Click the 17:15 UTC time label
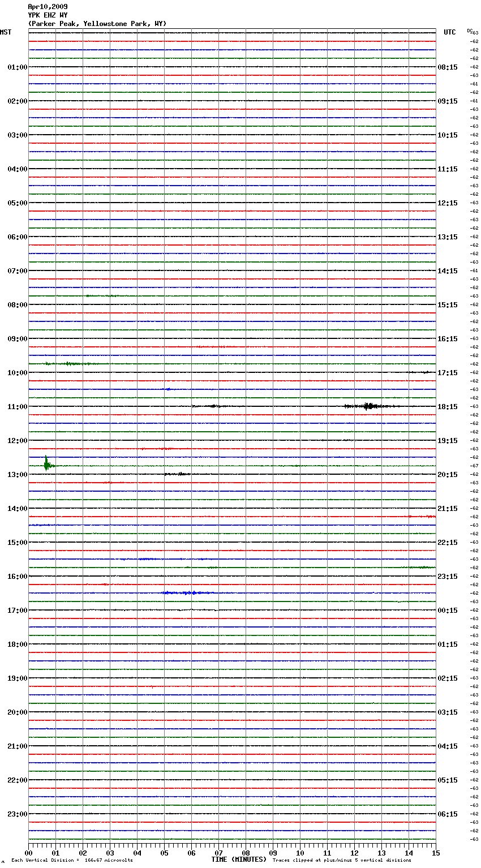Image resolution: width=481 pixels, height=868 pixels. point(448,373)
